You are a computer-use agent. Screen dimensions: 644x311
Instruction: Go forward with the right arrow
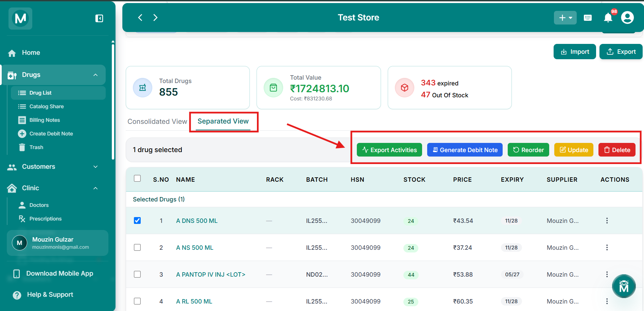pyautogui.click(x=155, y=17)
